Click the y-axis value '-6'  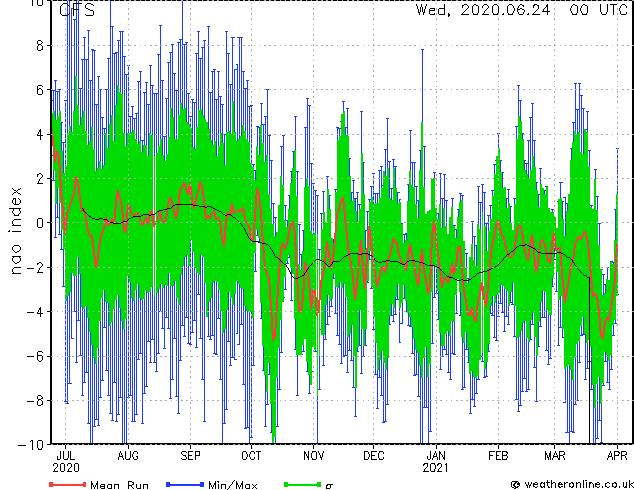tap(35, 356)
